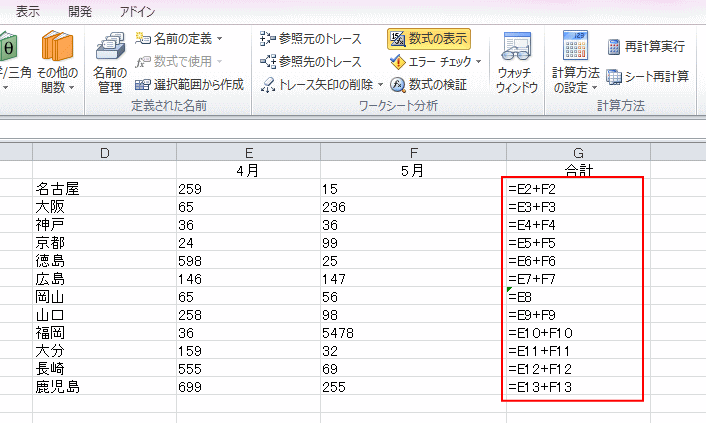Select cell containing 京都
706x423 pixels.
104,242
